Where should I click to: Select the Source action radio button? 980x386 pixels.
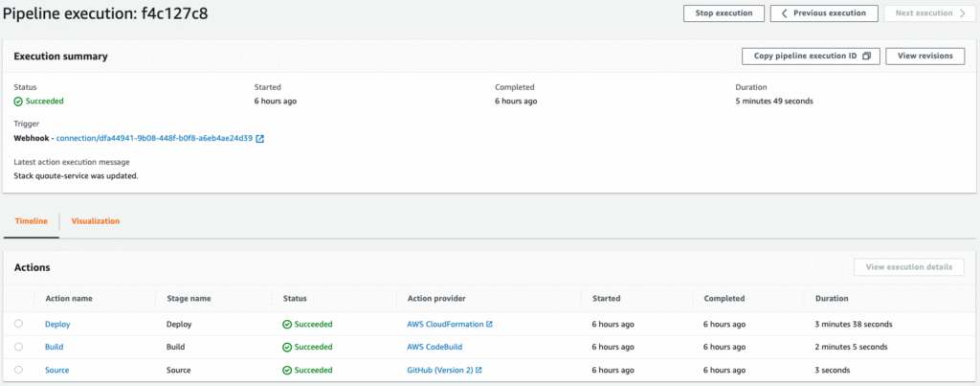18,370
